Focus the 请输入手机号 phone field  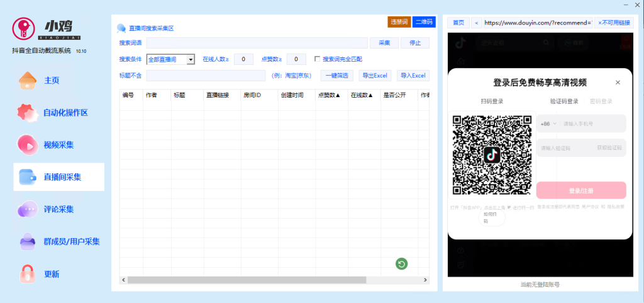(x=594, y=123)
